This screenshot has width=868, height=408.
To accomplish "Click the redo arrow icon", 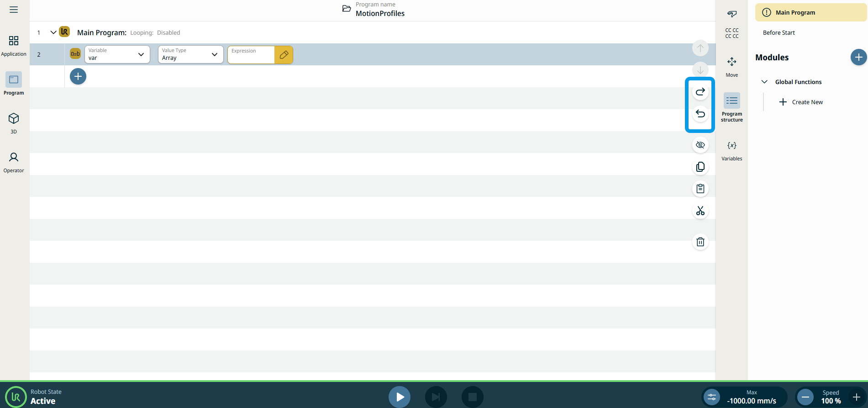I will 700,92.
